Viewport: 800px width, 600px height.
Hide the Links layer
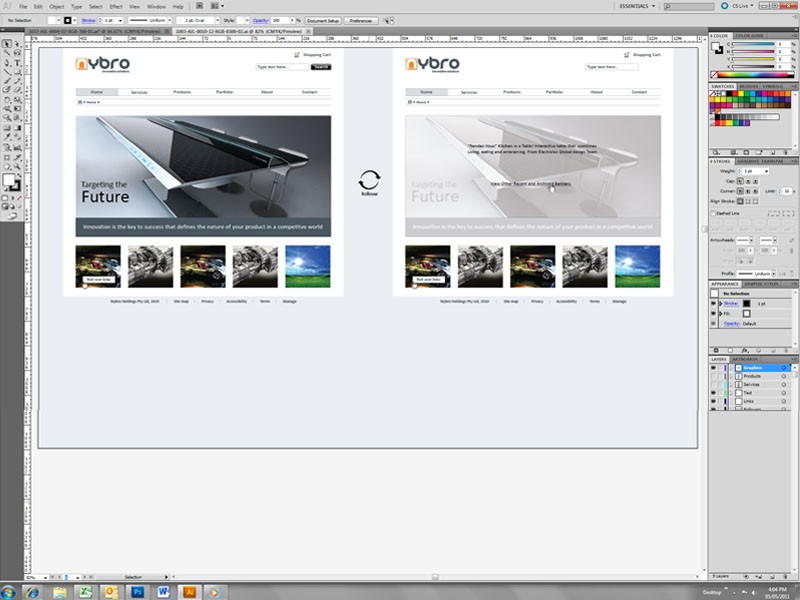click(713, 401)
